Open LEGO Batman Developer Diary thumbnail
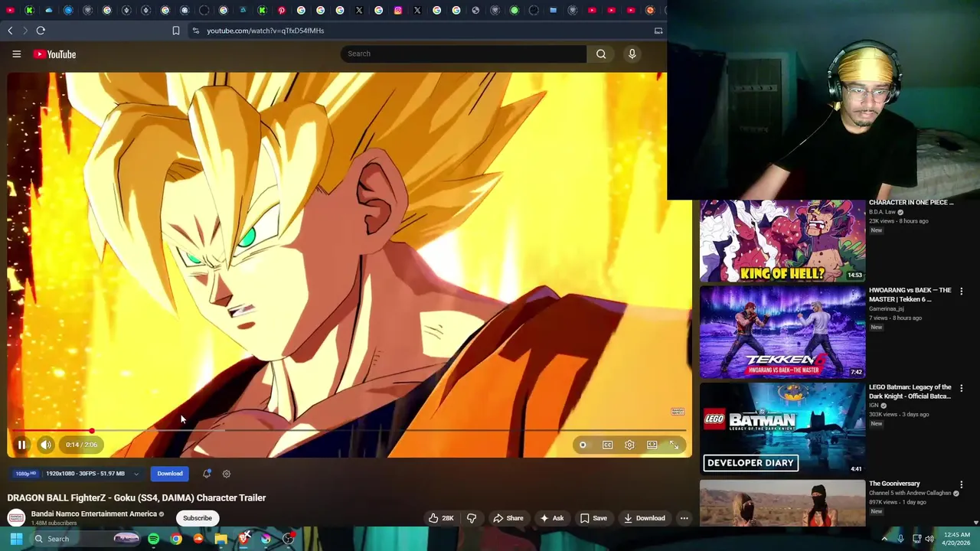This screenshot has height=551, width=980. (x=782, y=429)
